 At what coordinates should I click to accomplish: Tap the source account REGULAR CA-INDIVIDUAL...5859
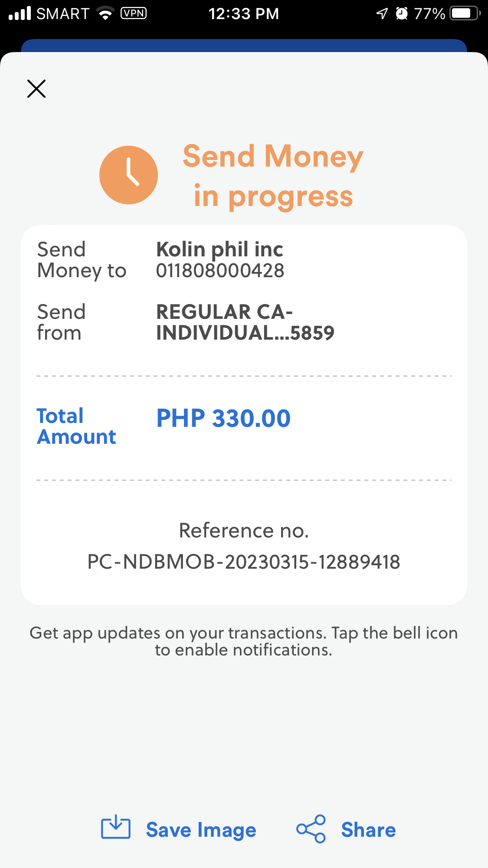point(245,322)
